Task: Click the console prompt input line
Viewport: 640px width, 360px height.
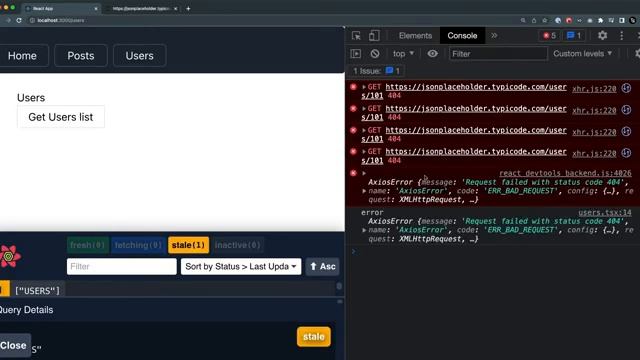Action: pyautogui.click(x=496, y=251)
